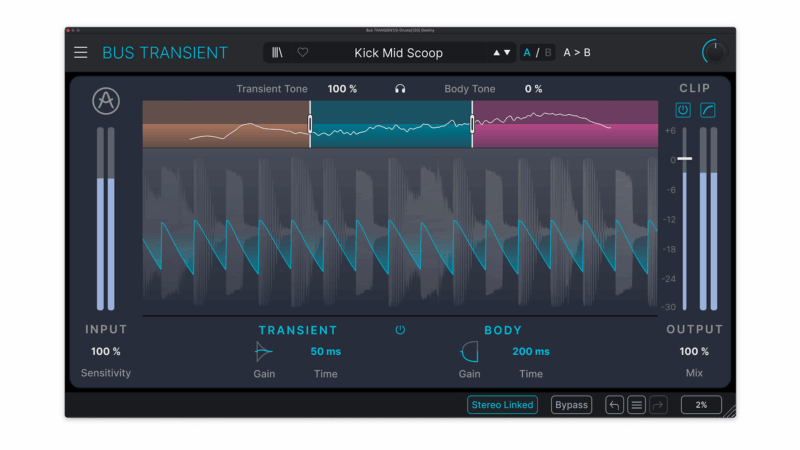800x450 pixels.
Task: Select the next preset with down arrow
Action: (508, 53)
